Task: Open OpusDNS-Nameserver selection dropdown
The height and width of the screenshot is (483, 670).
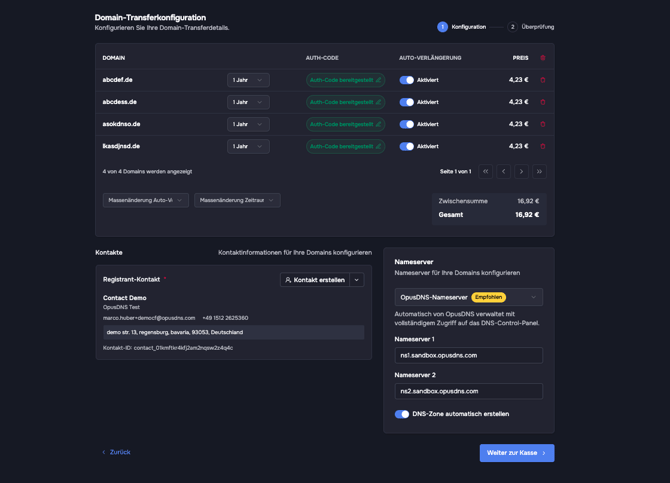Action: coord(469,297)
